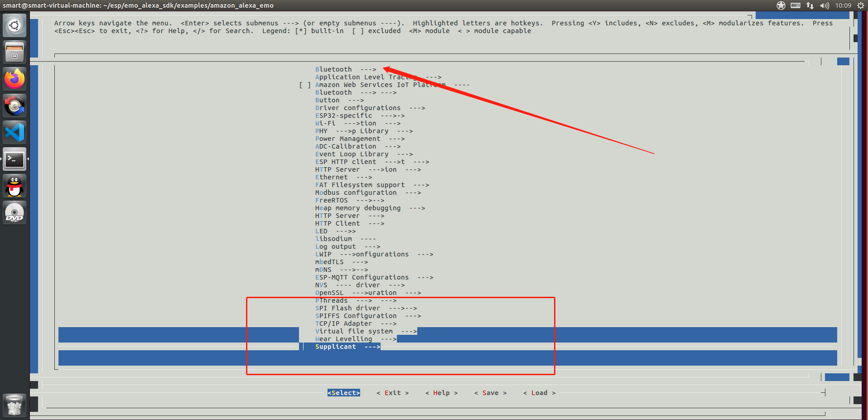Image resolution: width=868 pixels, height=420 pixels.
Task: Open the keyboard input indicator in the top bar
Action: tap(796, 5)
